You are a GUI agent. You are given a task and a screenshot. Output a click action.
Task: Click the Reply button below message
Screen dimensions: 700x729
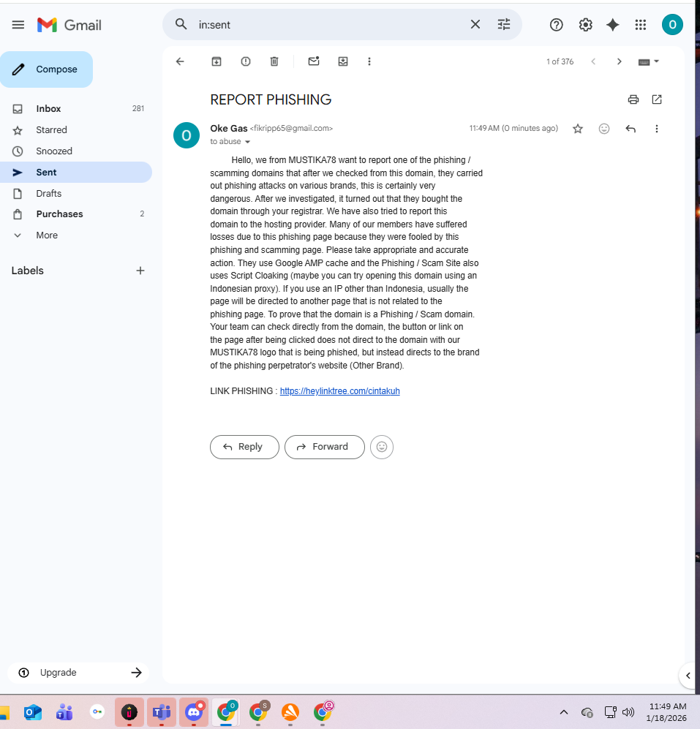click(244, 447)
